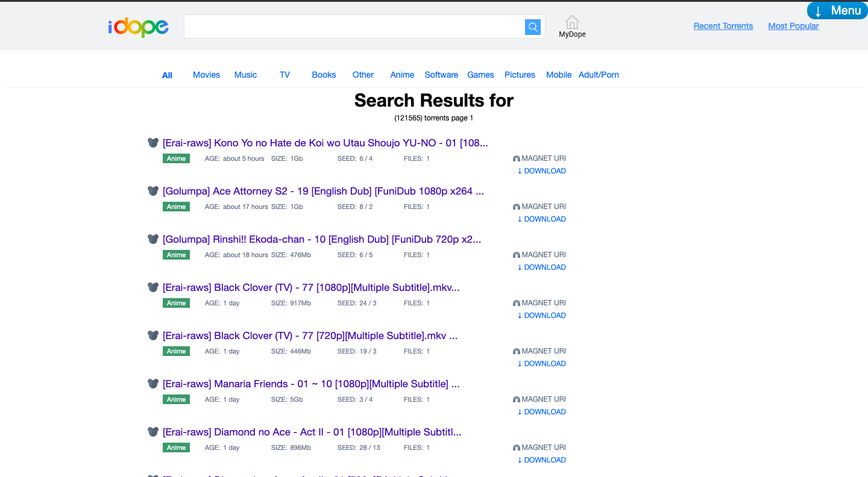Select the Books category
The height and width of the screenshot is (477, 868).
(324, 75)
